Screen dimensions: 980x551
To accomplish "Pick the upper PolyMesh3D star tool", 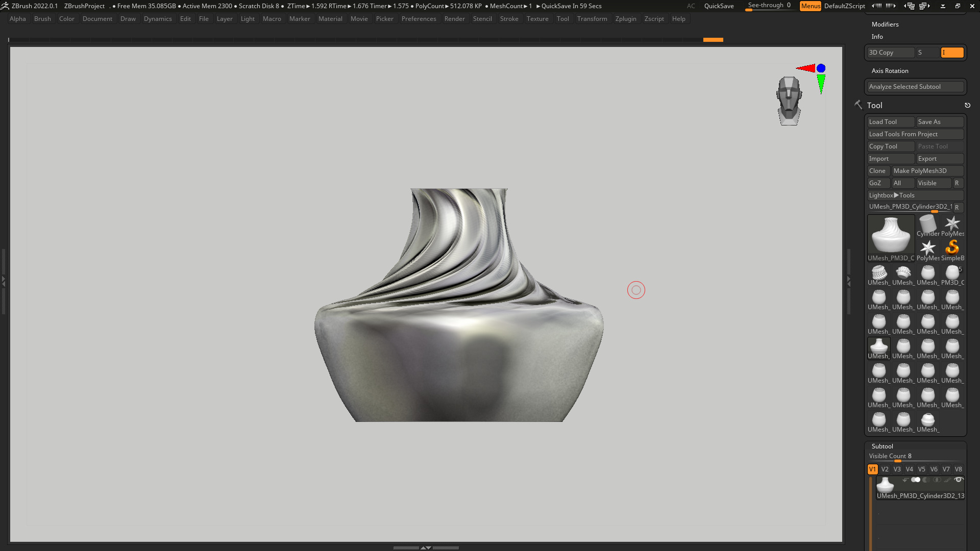I will coord(952,226).
